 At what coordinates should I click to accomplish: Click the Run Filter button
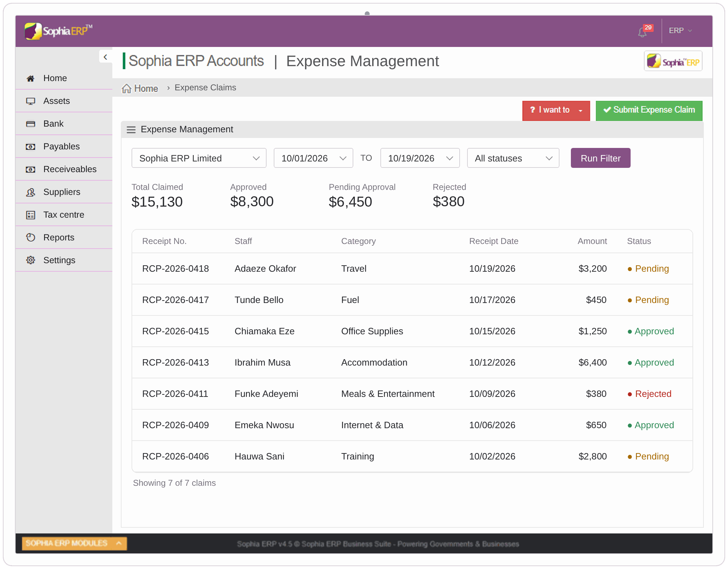[600, 158]
